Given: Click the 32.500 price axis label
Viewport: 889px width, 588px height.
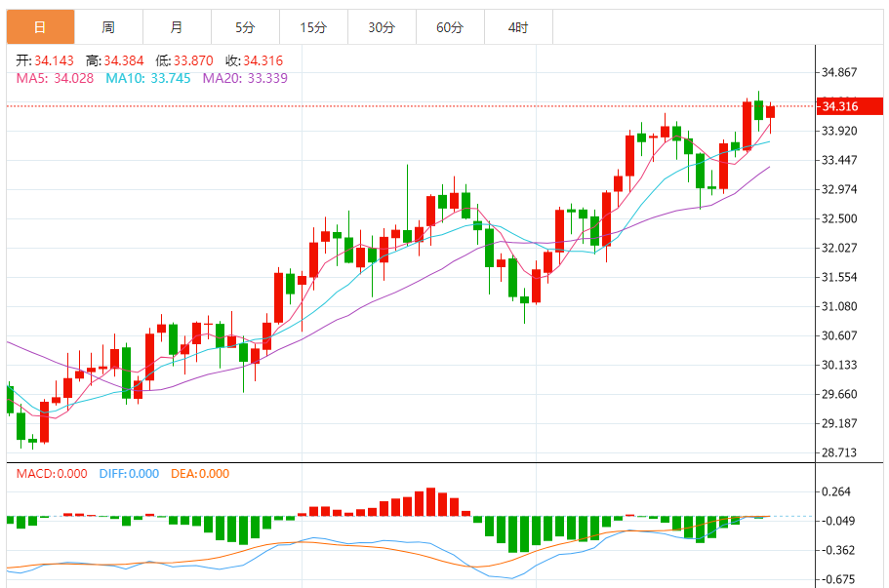Looking at the screenshot, I should (839, 218).
